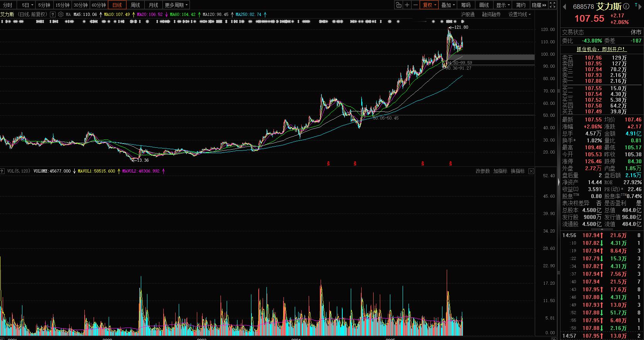The width and height of the screenshot is (644, 340).
Task: Click 跌停 value 84.30
Action: click(x=634, y=161)
